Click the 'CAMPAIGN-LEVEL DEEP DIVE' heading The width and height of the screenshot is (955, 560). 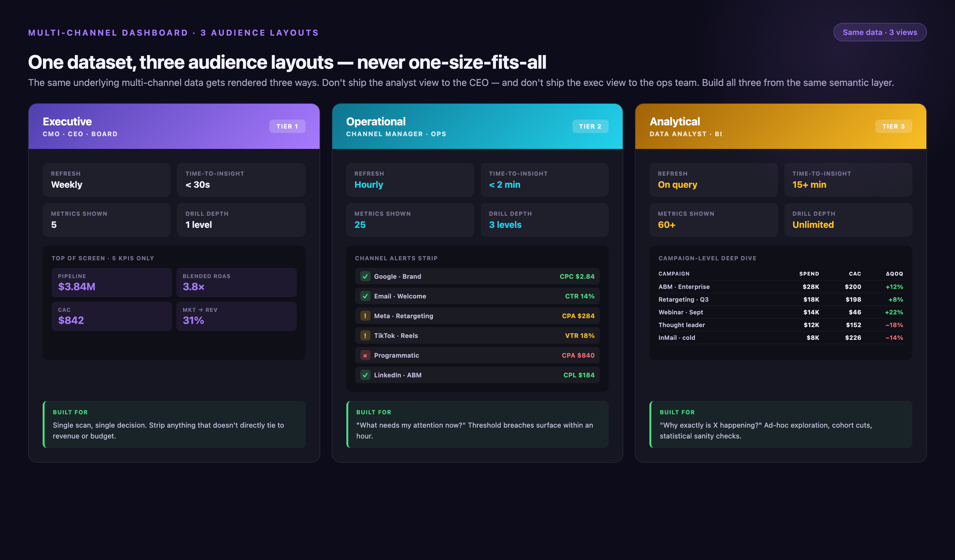click(x=707, y=258)
